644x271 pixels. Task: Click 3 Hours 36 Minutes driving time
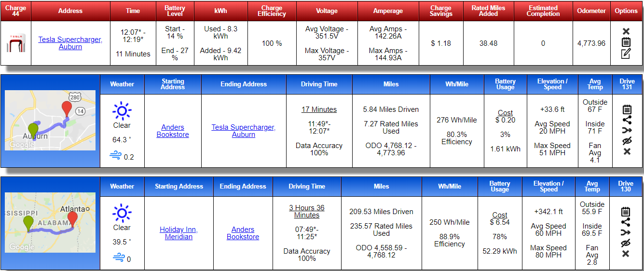pos(307,212)
